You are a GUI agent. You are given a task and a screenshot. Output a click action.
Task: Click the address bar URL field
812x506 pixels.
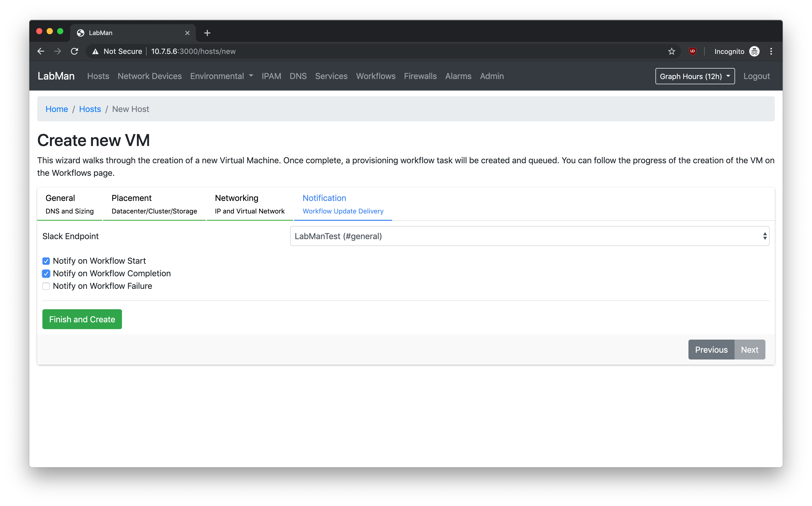click(x=368, y=51)
